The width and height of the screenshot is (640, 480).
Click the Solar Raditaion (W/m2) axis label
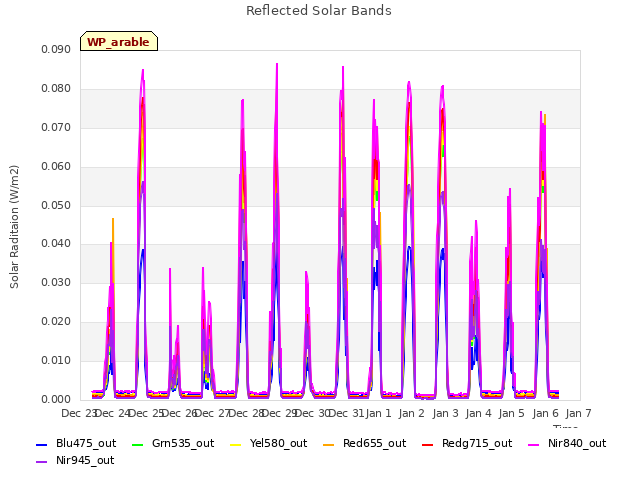click(14, 227)
